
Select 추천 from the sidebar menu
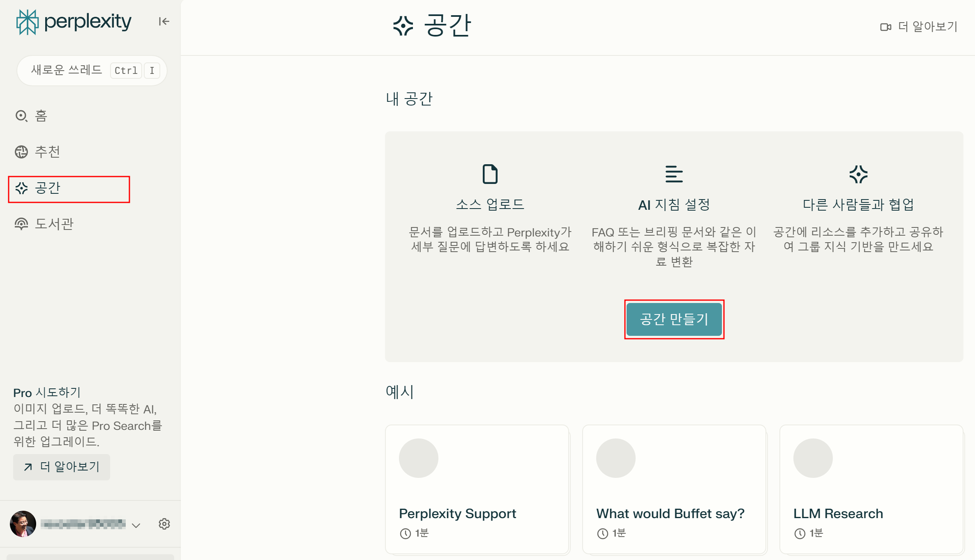click(x=47, y=152)
